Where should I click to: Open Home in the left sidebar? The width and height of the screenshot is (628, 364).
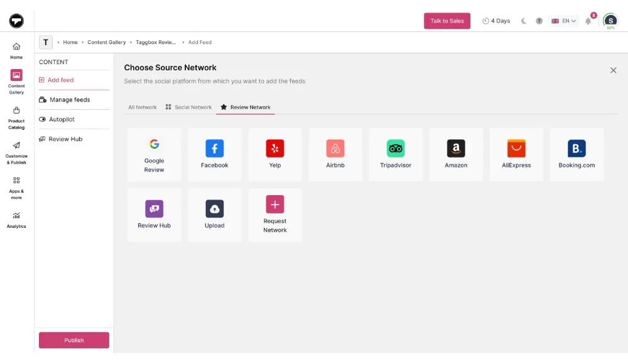16,51
